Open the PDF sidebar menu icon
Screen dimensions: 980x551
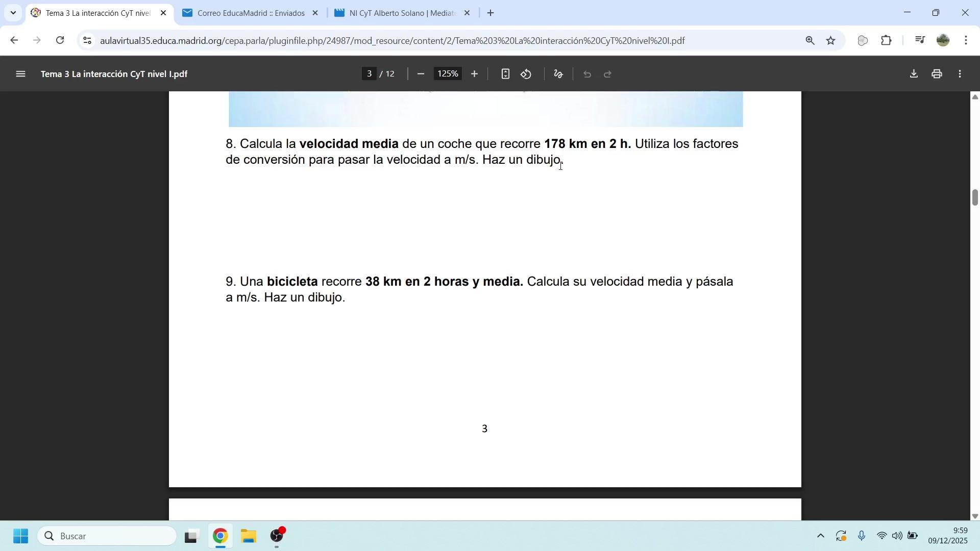tap(20, 74)
